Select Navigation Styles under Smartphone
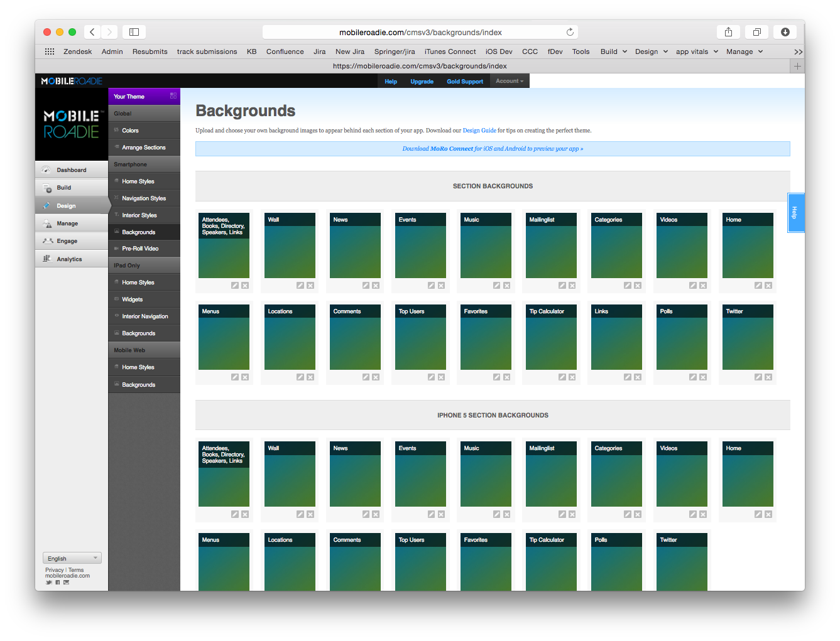The width and height of the screenshot is (840, 641). (x=144, y=198)
